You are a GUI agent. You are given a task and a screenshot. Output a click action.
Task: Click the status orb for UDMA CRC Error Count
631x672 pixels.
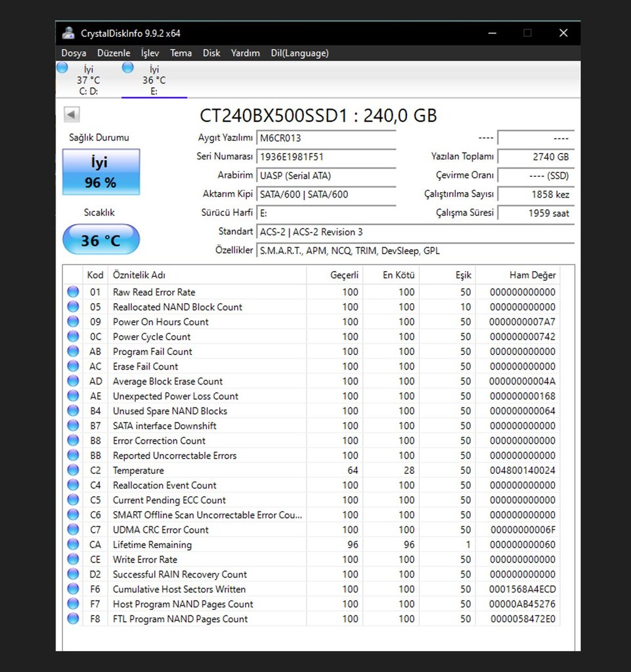pos(74,530)
